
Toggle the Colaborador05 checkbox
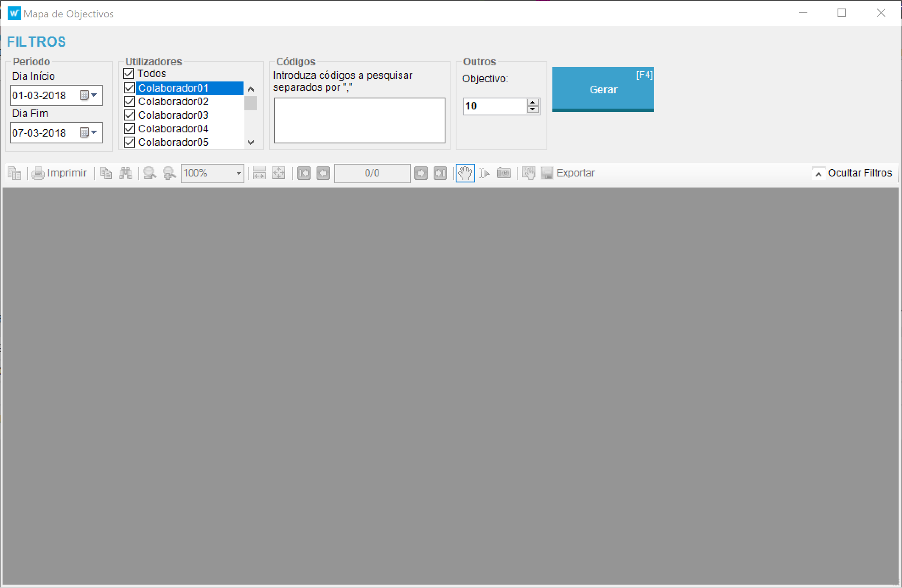click(129, 142)
